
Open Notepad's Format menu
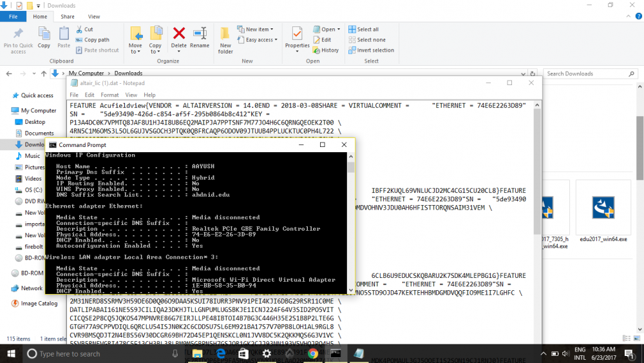(x=109, y=95)
